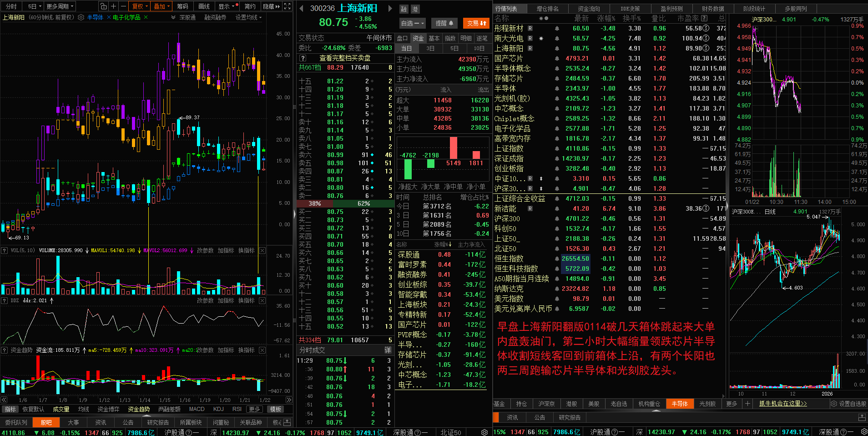Open the 自选 watchlist dropdown
The height and width of the screenshot is (436, 868).
point(412,23)
